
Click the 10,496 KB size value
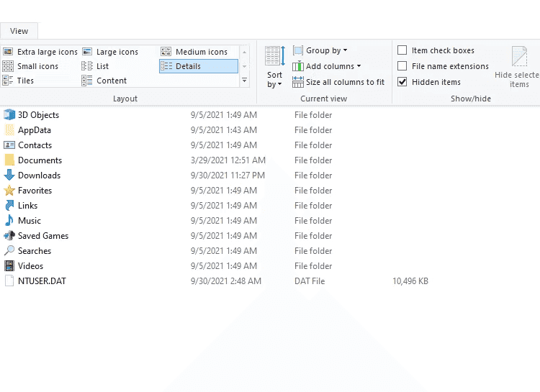410,281
